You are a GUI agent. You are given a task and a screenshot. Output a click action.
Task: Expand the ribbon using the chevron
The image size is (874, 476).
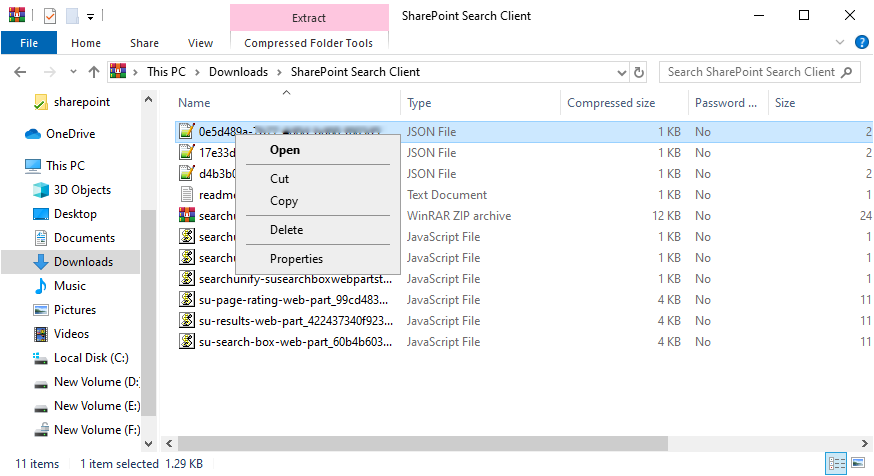(x=840, y=43)
